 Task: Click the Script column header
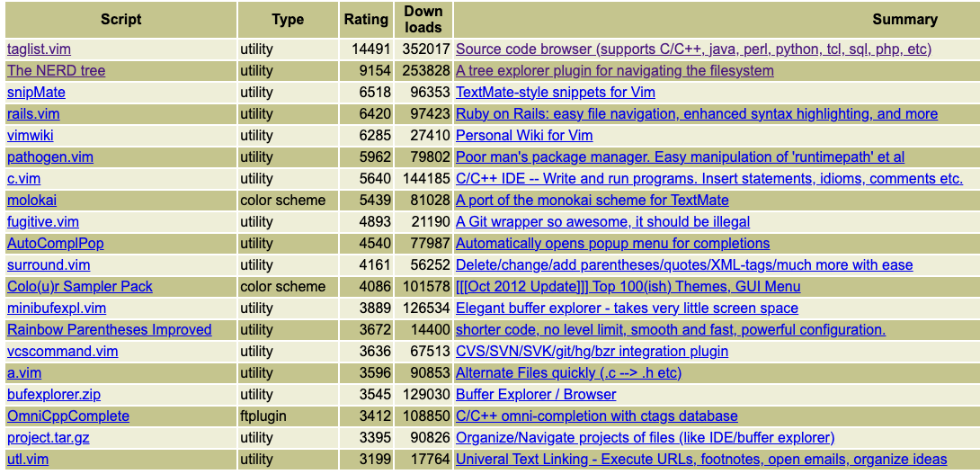coord(120,19)
